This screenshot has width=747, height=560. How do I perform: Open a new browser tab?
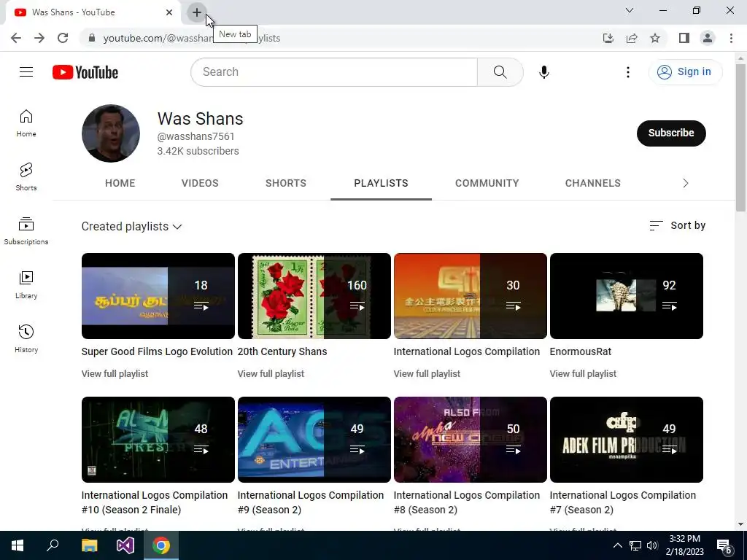point(197,12)
